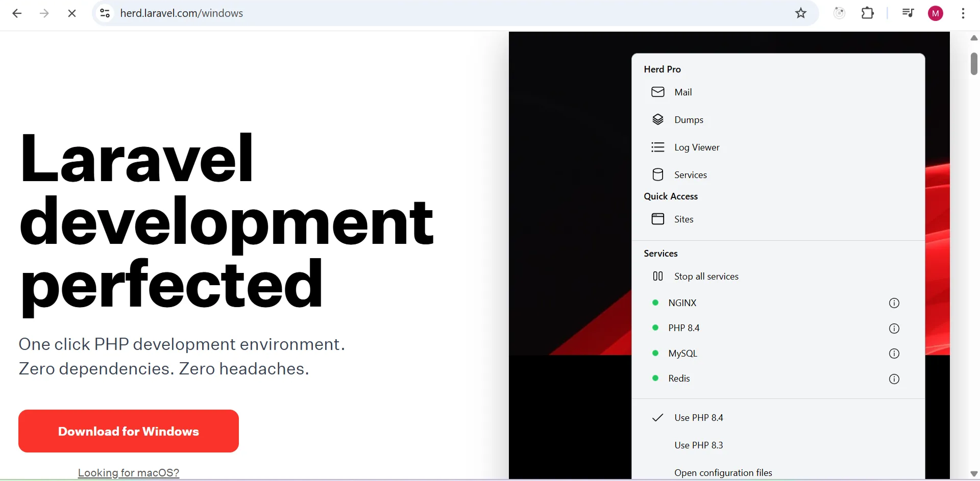Follow the Looking for macOS? link
This screenshot has width=980, height=481.
[x=129, y=473]
